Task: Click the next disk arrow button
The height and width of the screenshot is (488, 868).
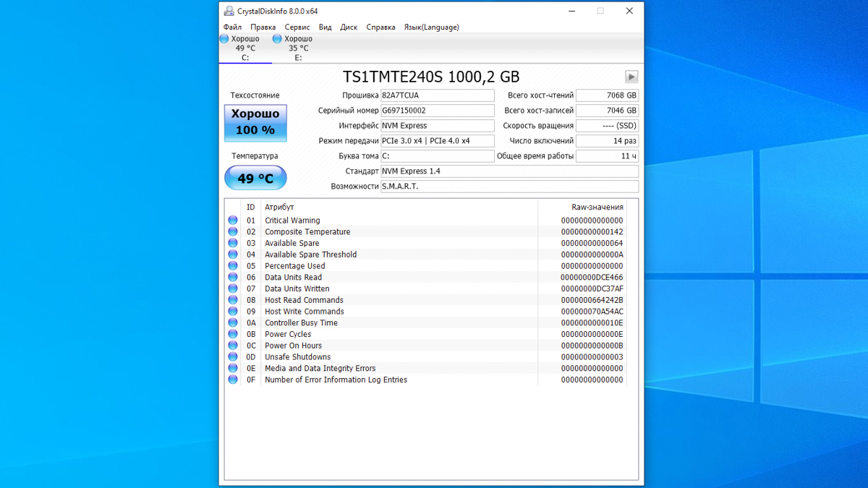Action: pyautogui.click(x=631, y=77)
